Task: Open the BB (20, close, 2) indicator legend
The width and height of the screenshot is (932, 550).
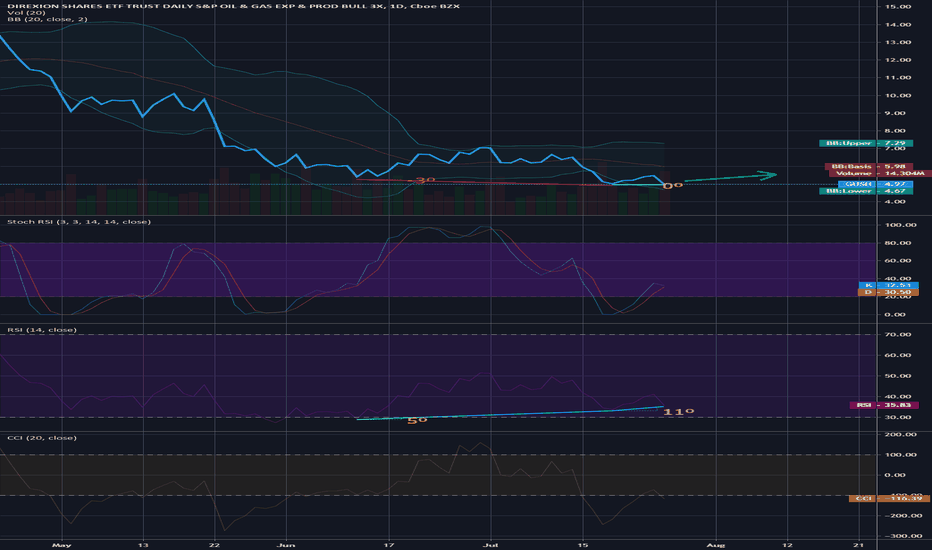Action: [47, 19]
